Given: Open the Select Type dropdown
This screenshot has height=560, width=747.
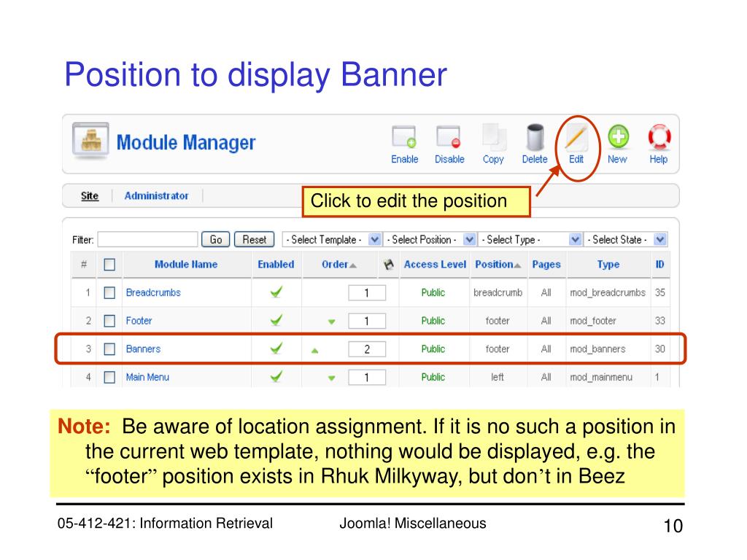Looking at the screenshot, I should [530, 239].
